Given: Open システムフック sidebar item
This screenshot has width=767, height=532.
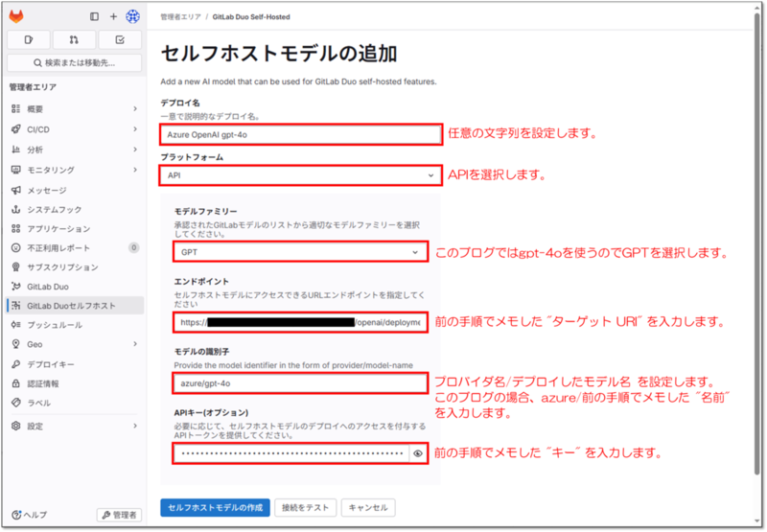Looking at the screenshot, I should pos(76,209).
